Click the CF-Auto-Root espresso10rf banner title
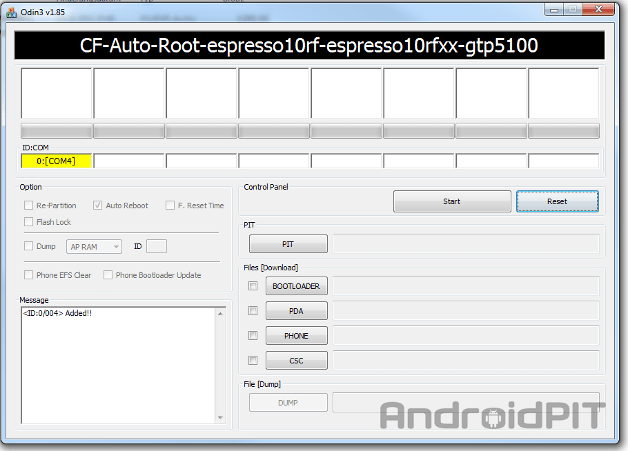 click(309, 45)
